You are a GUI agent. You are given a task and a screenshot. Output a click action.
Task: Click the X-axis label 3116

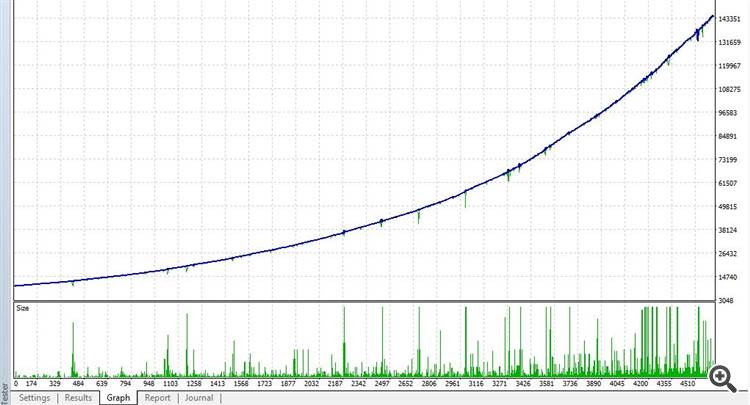476,383
